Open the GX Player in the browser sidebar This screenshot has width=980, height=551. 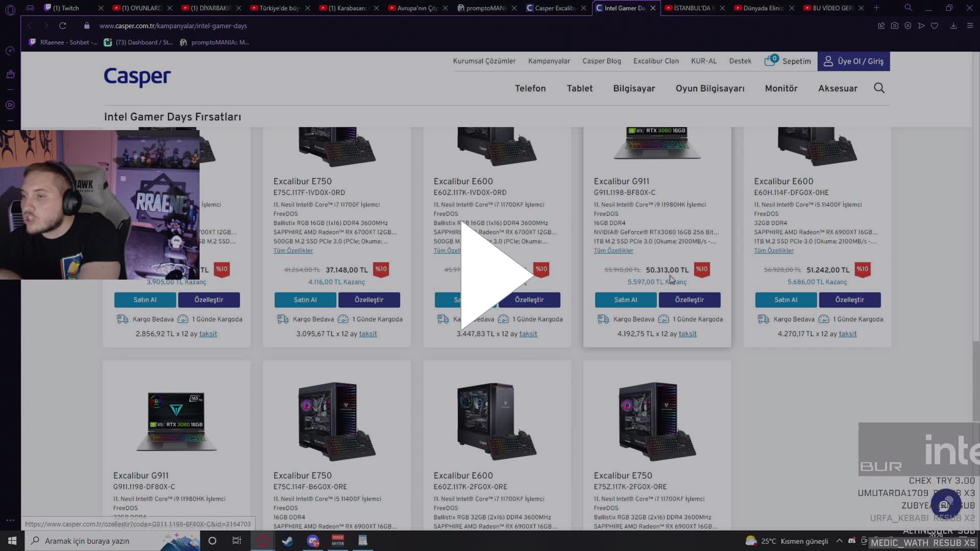point(9,105)
